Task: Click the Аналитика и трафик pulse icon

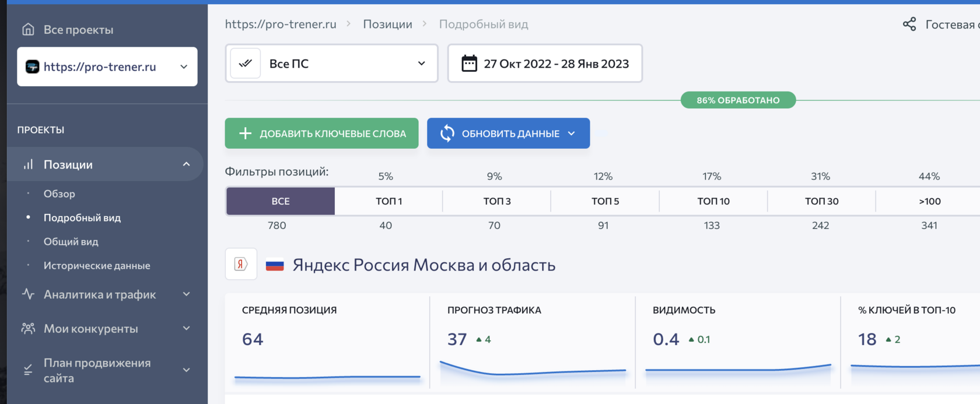Action: 28,294
